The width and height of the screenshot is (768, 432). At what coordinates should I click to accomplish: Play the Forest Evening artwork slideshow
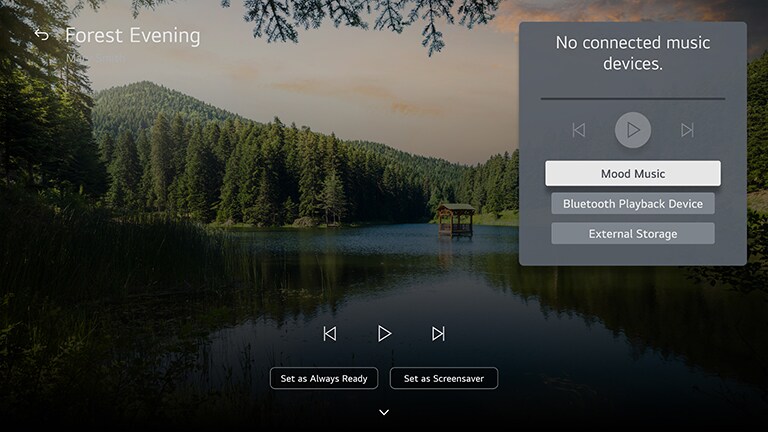tap(384, 334)
